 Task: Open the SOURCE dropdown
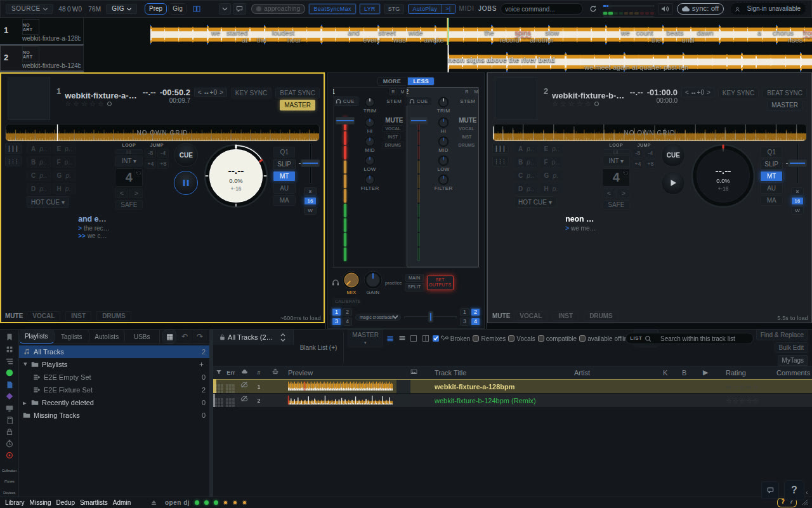tap(29, 9)
